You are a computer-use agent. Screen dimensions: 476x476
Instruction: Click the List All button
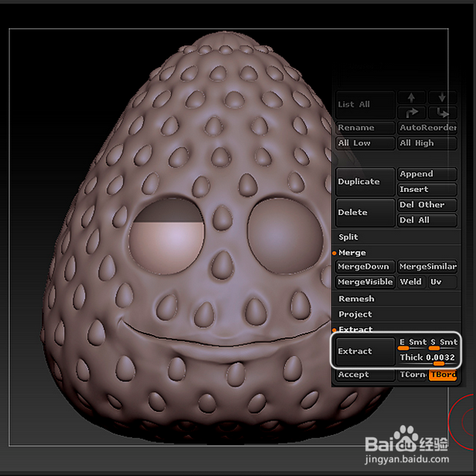[365, 105]
